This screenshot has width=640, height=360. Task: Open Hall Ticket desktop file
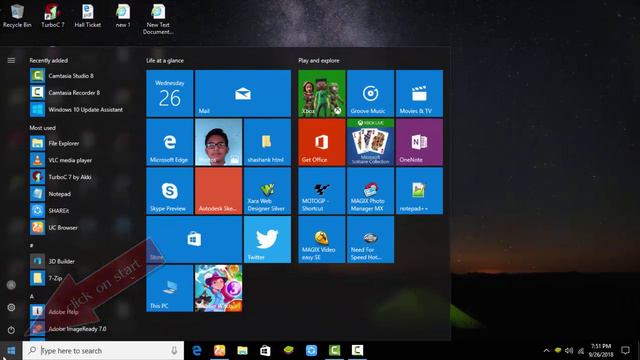coord(87,16)
